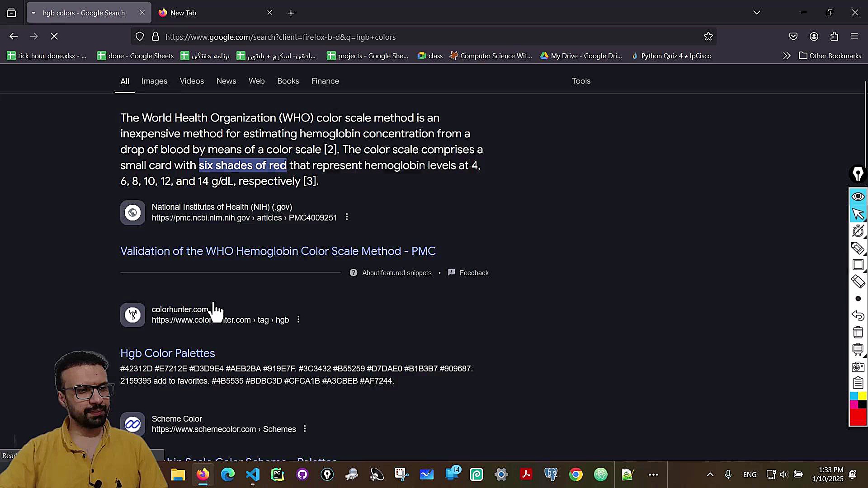The height and width of the screenshot is (488, 868).
Task: Pick the square shape tool
Action: (858, 265)
